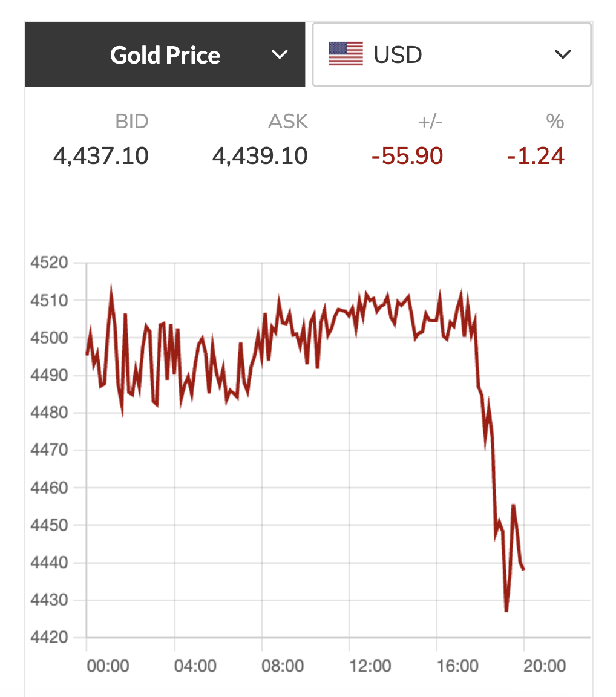The width and height of the screenshot is (616, 697).
Task: Click the chart's lowest price point
Action: pyautogui.click(x=506, y=611)
